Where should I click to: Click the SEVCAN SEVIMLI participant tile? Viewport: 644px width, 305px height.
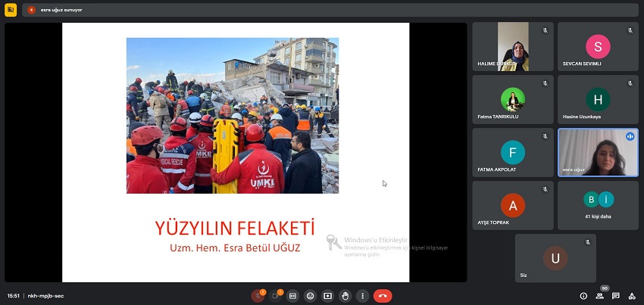tap(598, 47)
